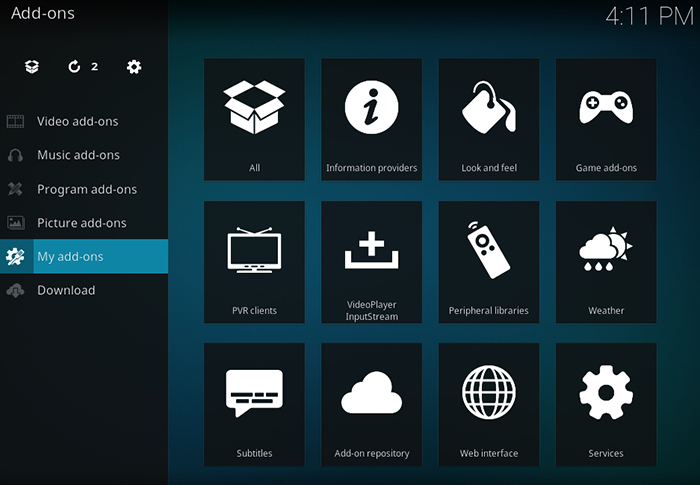Click the Music add-ons headphones icon
This screenshot has width=700, height=485.
pos(15,155)
